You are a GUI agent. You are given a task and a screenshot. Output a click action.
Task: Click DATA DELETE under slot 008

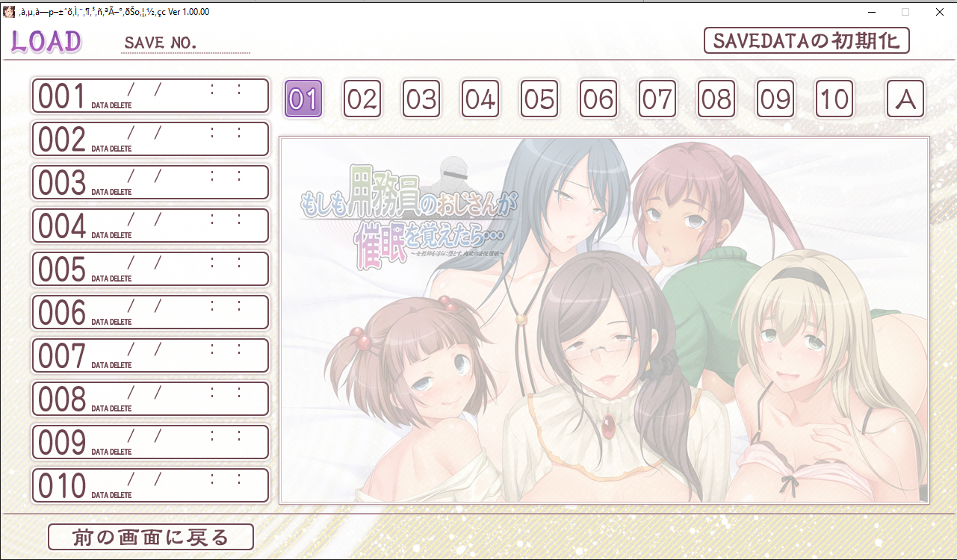coord(111,408)
